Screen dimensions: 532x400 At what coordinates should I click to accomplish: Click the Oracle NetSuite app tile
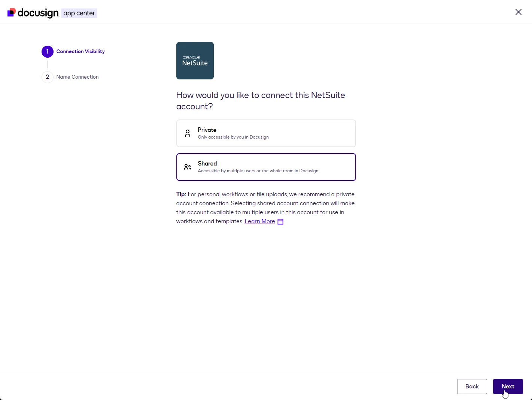(195, 61)
